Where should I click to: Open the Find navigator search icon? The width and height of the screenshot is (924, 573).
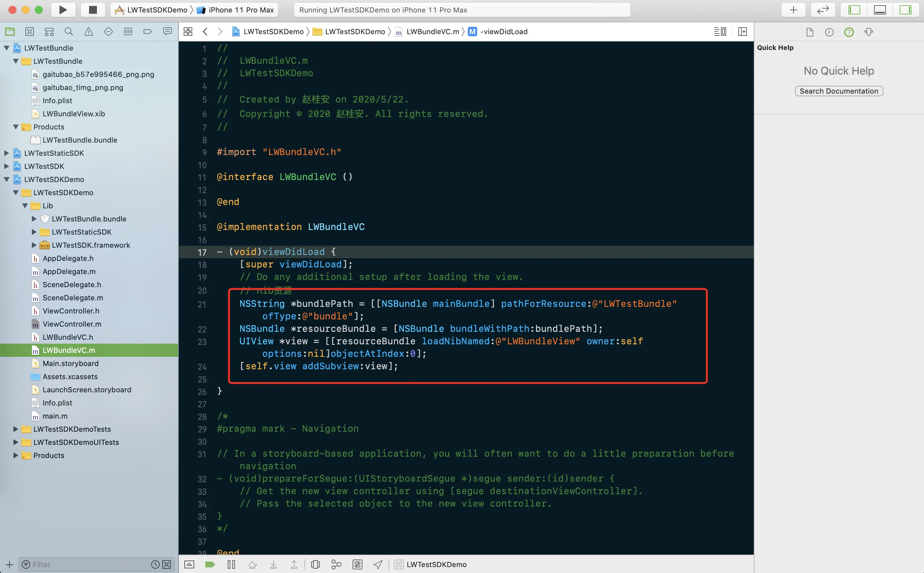[x=69, y=32]
